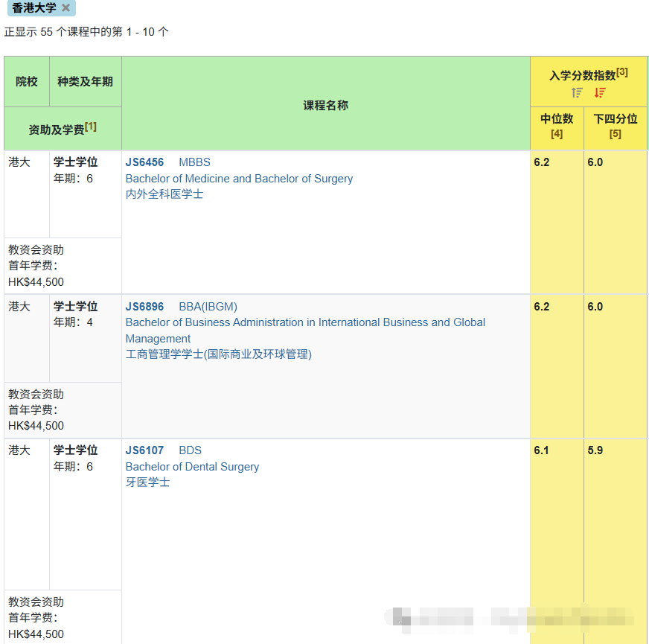Open Bachelor of Medicine and Bachelor of Surgery
The width and height of the screenshot is (649, 644).
point(239,179)
